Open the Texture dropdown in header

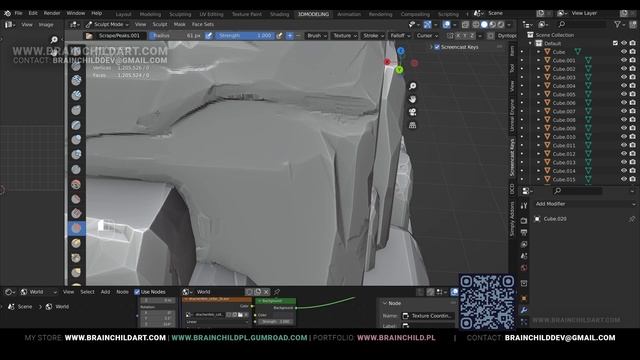(x=344, y=36)
